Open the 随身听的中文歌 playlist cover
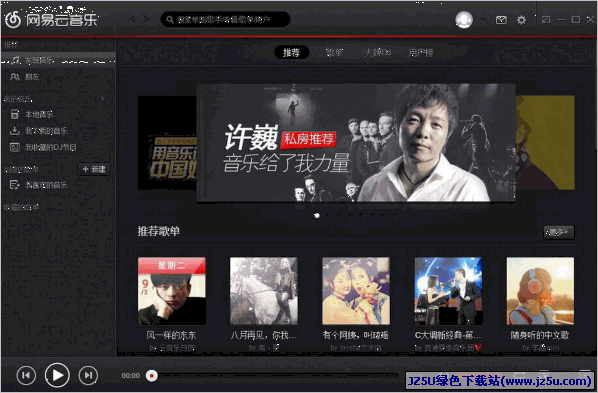Image resolution: width=598 pixels, height=393 pixels. [540, 291]
